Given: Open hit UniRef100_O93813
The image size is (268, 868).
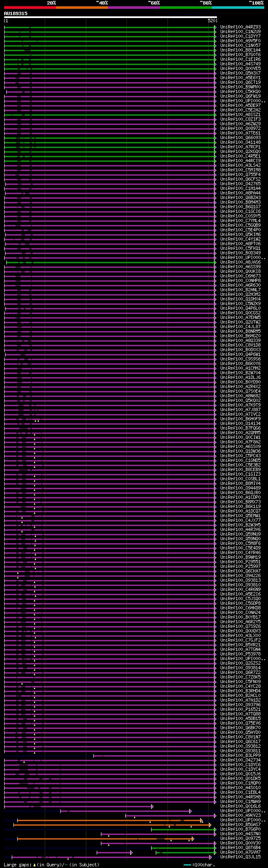Looking at the screenshot, I should coord(240,580).
